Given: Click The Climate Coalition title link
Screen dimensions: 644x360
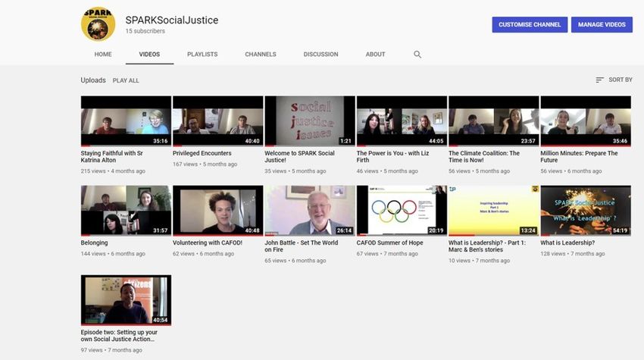Looking at the screenshot, I should (484, 157).
